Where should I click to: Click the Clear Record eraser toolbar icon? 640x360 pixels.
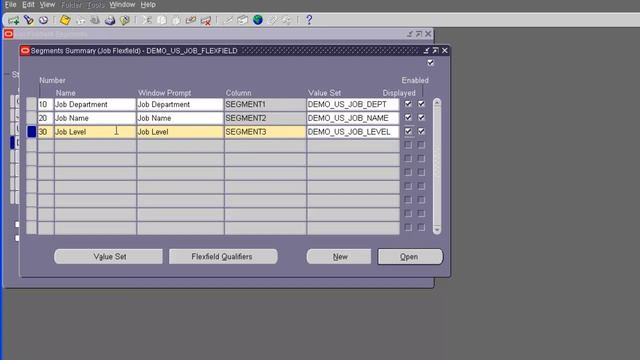(191, 20)
